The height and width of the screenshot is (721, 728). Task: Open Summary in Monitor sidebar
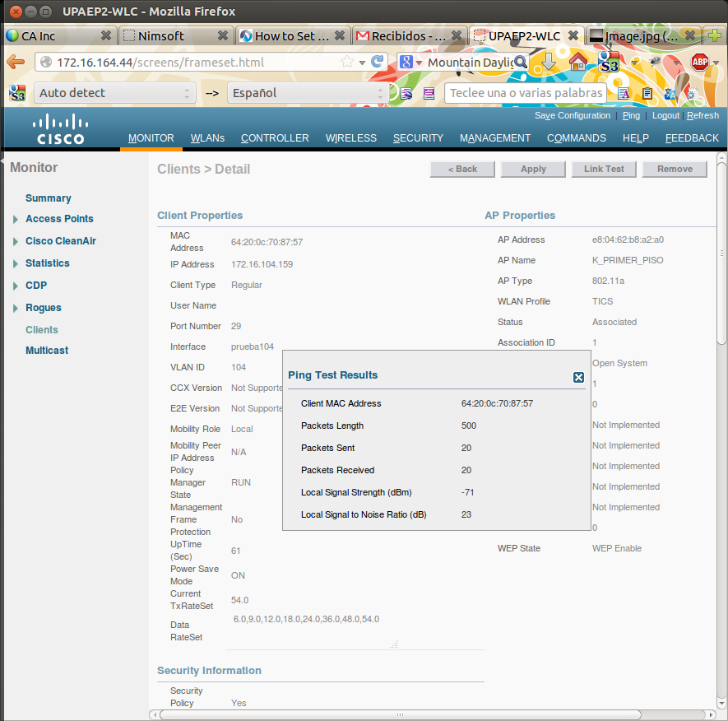pos(49,198)
